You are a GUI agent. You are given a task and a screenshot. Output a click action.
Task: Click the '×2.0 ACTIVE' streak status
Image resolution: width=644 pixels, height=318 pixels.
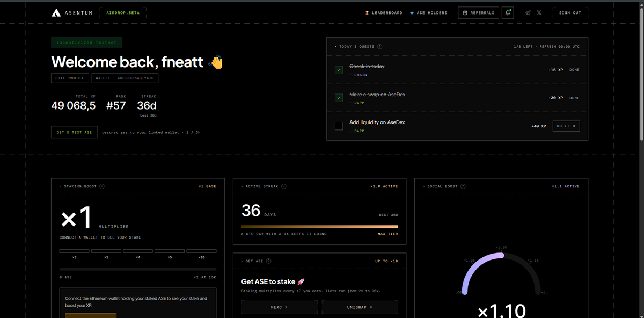coord(384,186)
